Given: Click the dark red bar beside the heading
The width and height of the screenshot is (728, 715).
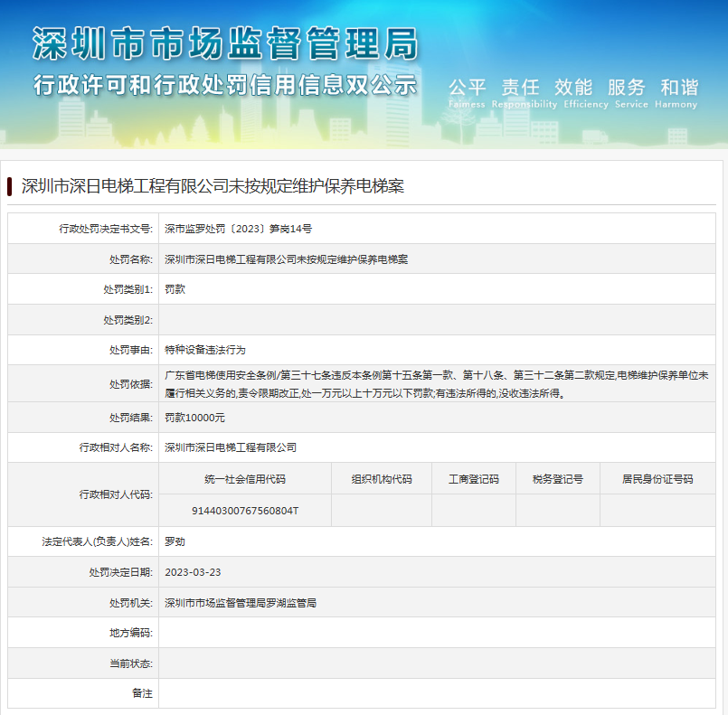Looking at the screenshot, I should (x=10, y=186).
